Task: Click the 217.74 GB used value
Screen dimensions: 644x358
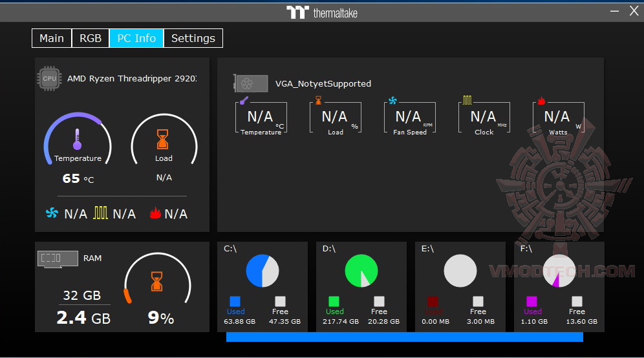Action: point(341,321)
